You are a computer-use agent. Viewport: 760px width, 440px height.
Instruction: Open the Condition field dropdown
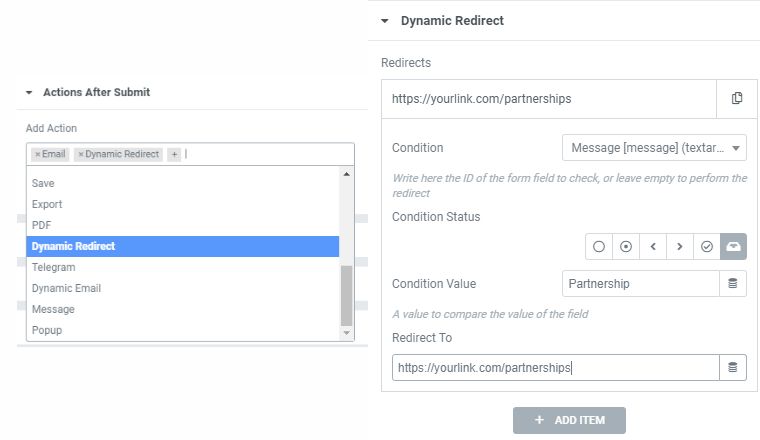[654, 148]
